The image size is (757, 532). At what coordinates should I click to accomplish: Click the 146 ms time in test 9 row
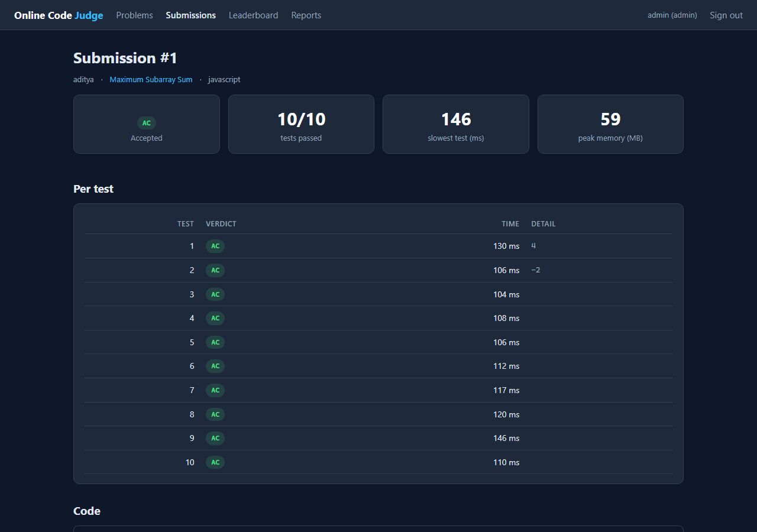pyautogui.click(x=506, y=438)
